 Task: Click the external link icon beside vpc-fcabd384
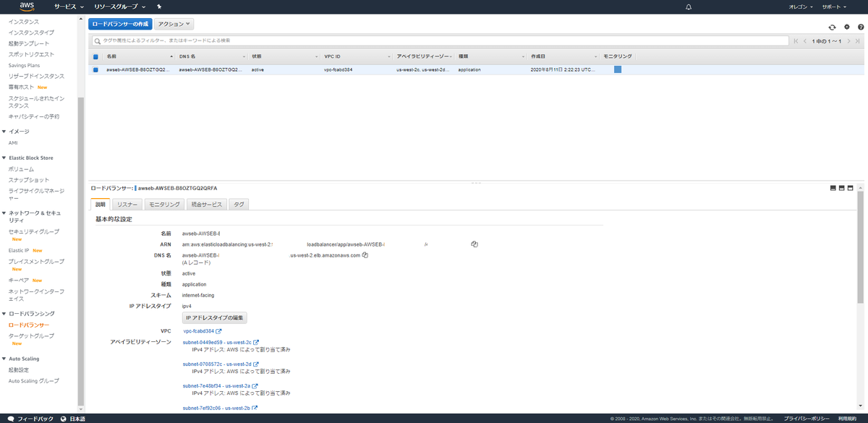point(219,331)
